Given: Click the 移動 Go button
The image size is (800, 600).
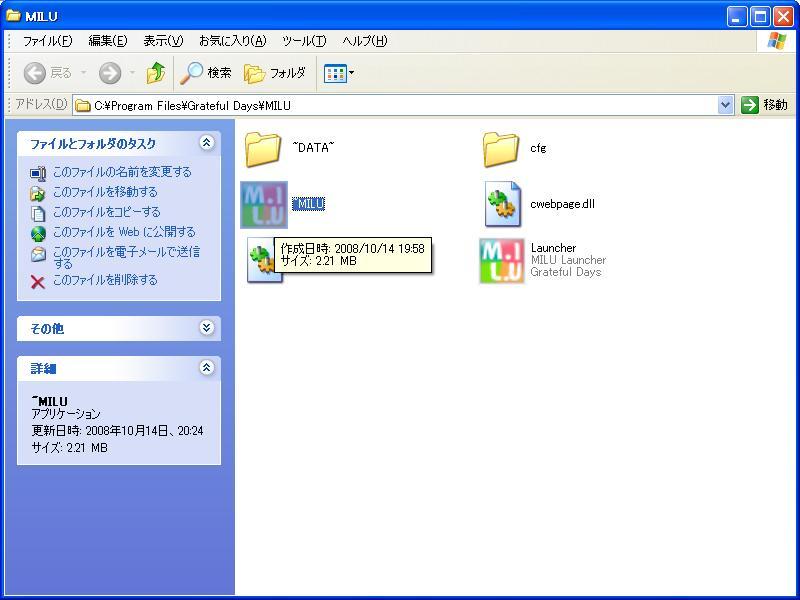Looking at the screenshot, I should click(x=765, y=105).
